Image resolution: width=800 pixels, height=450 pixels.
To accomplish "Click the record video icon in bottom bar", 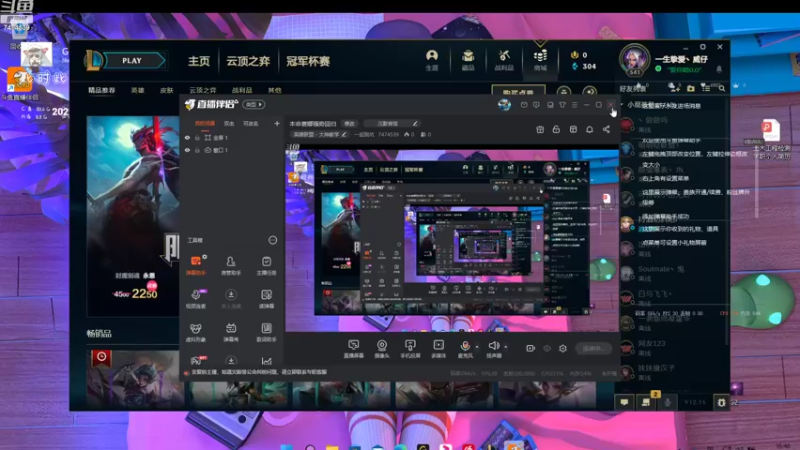I will pyautogui.click(x=531, y=348).
